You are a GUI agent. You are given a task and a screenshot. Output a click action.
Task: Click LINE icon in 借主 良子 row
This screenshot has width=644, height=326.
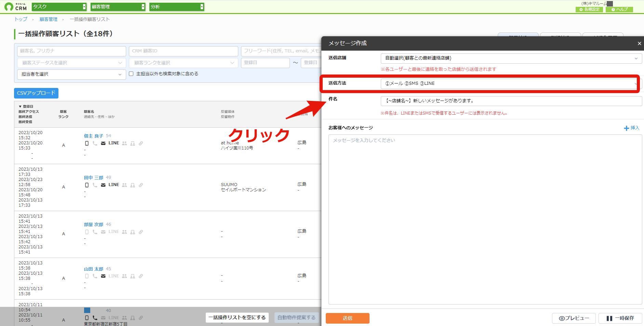(x=114, y=143)
